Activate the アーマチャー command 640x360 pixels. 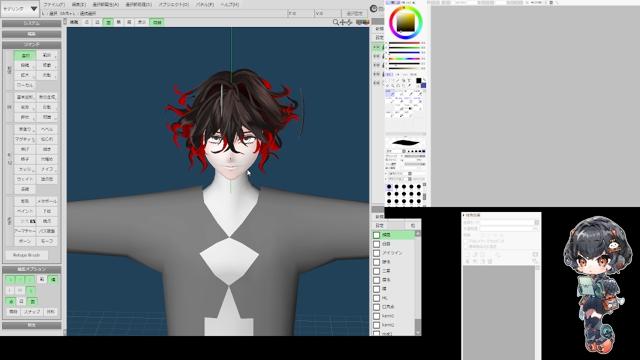(25, 231)
